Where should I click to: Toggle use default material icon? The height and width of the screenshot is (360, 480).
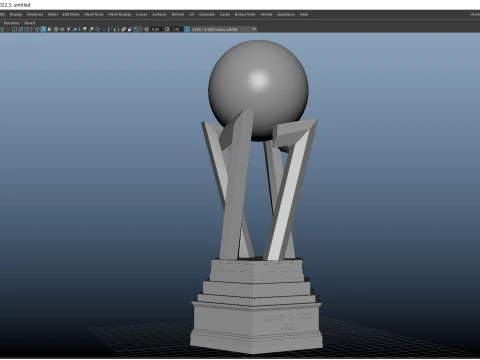coord(49,29)
